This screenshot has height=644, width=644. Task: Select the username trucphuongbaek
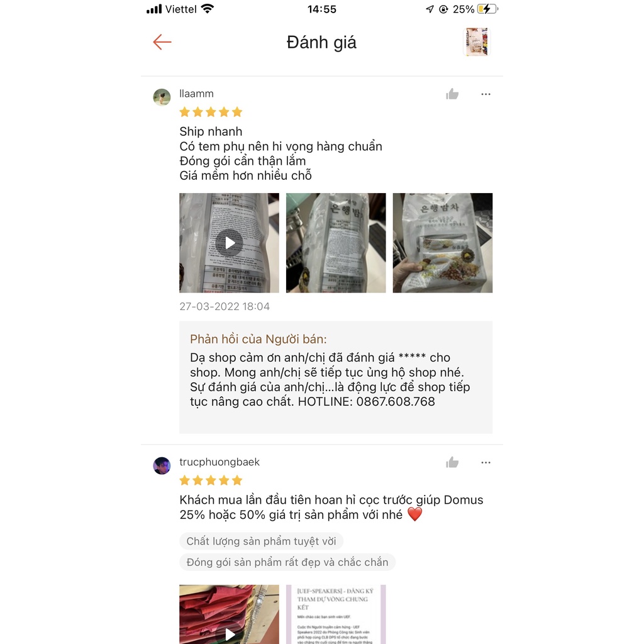tap(219, 462)
